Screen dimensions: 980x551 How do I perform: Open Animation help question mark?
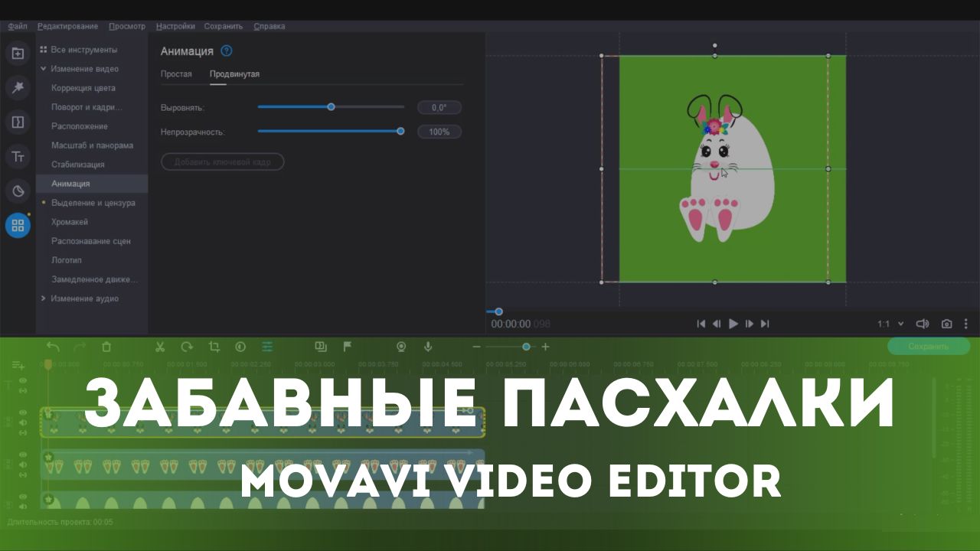point(226,51)
